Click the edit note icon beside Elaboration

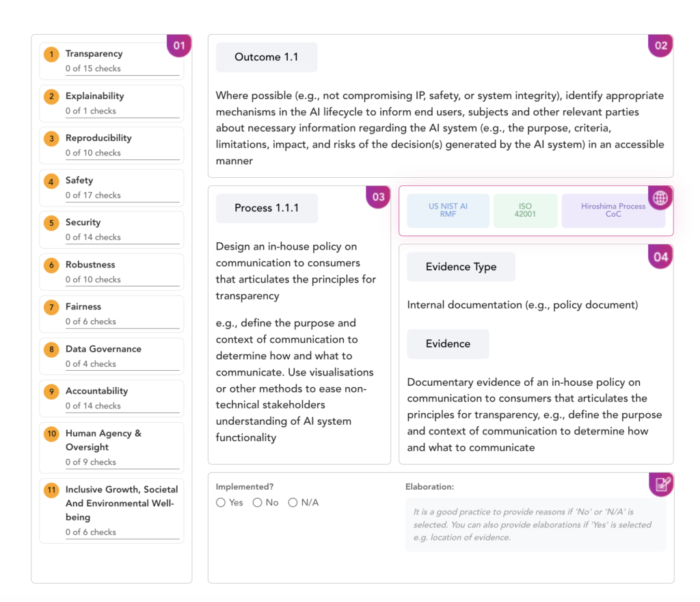662,484
